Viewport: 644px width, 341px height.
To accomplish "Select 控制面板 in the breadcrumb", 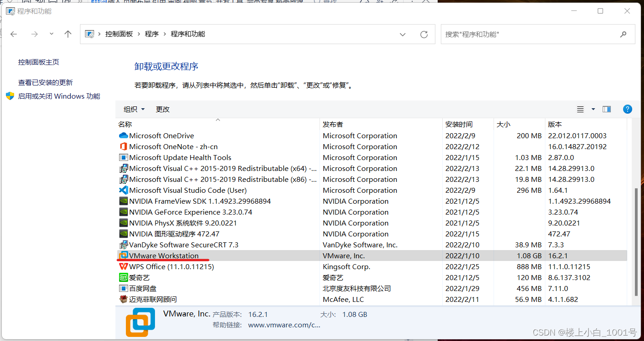I will 119,34.
